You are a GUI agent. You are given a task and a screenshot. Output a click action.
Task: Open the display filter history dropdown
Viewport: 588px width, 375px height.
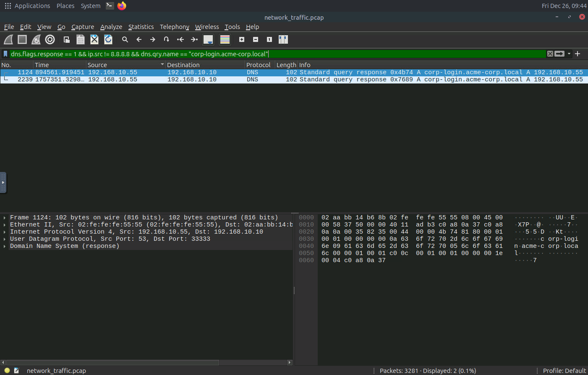pos(569,54)
